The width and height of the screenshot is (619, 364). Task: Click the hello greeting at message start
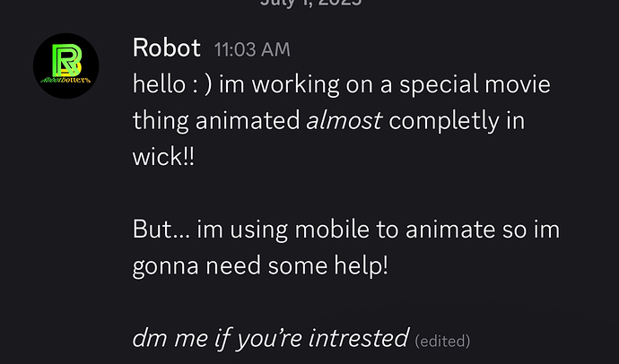click(x=159, y=84)
